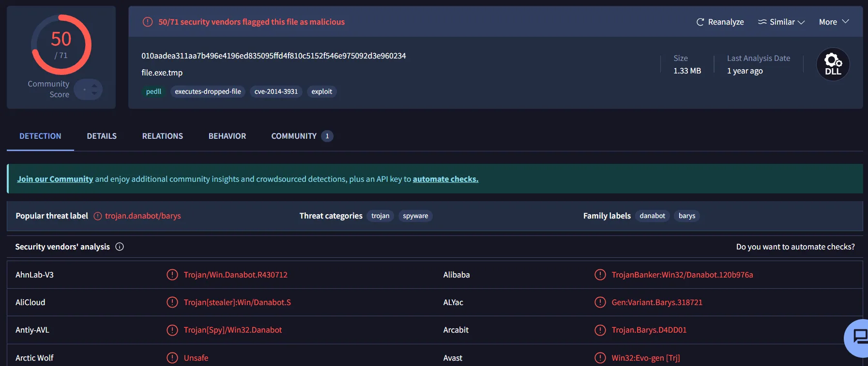
Task: Click the 1.33 MB size value
Action: 687,71
